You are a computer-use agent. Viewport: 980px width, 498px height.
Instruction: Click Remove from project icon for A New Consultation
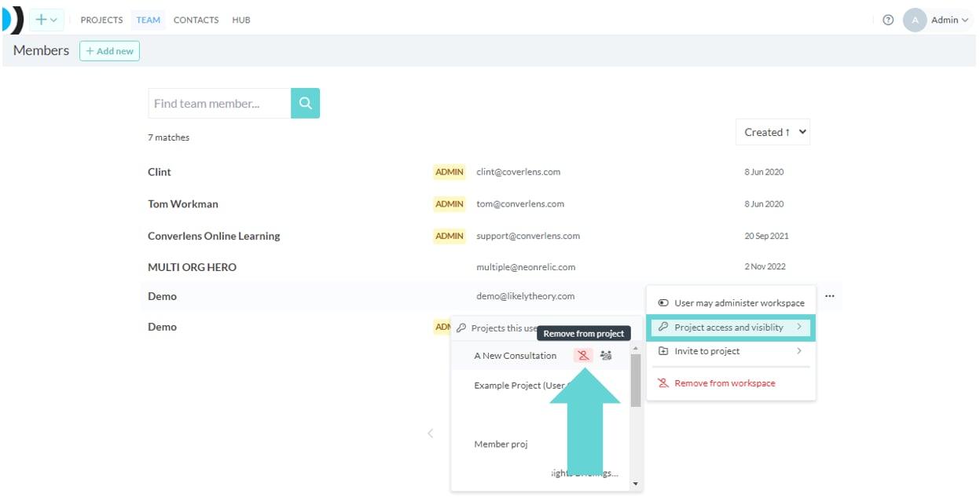pyautogui.click(x=583, y=355)
